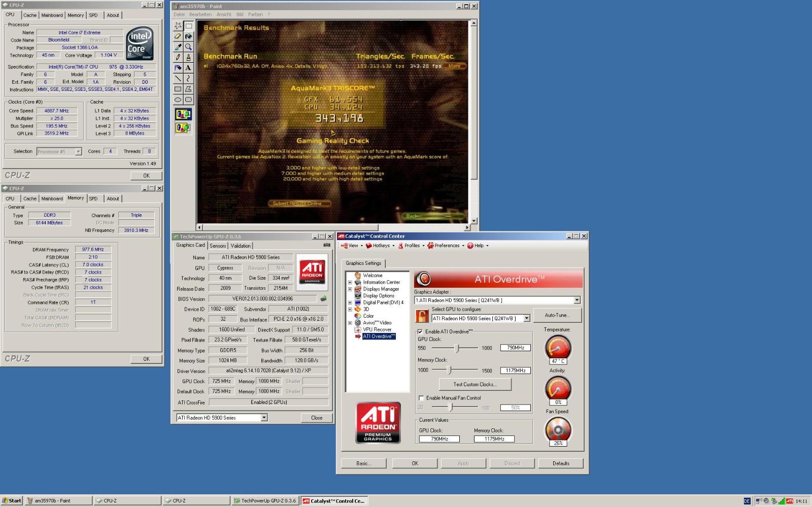Select the Free-Form Select tool in Paint

pos(178,25)
